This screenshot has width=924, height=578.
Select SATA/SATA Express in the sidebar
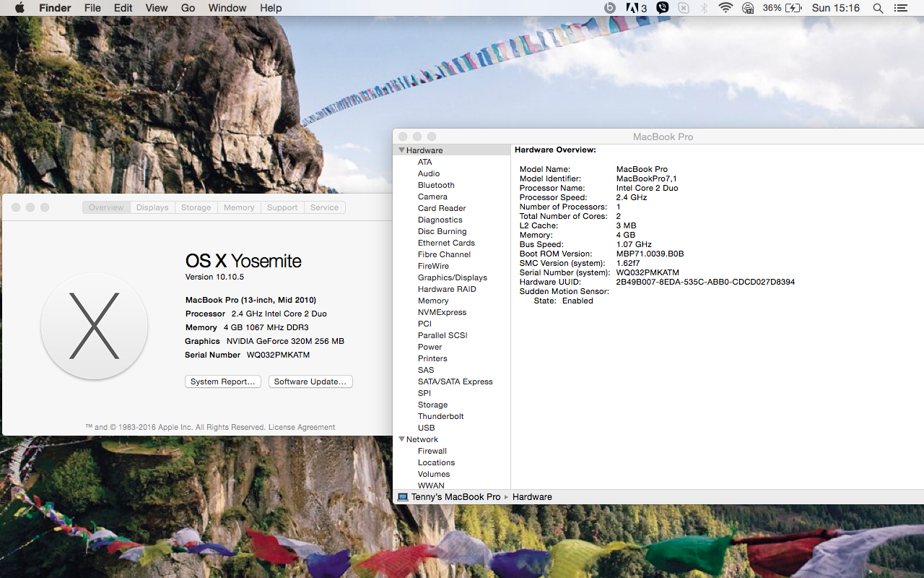tap(455, 381)
